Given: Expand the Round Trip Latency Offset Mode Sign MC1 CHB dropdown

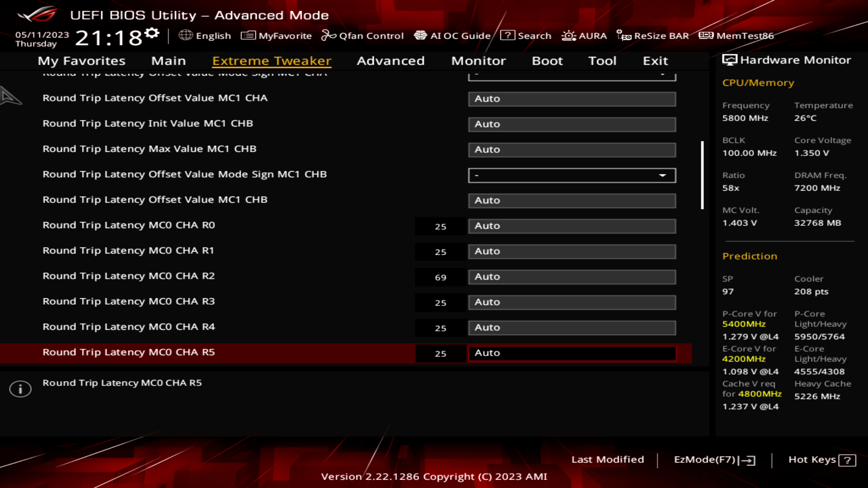Looking at the screenshot, I should (x=663, y=174).
